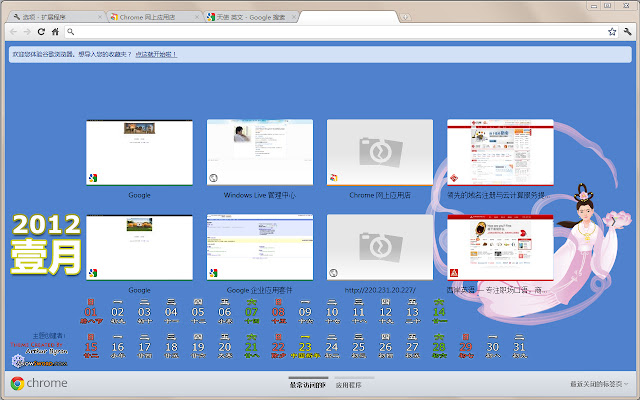Open the top-row Google thumbnail
640x400 pixels.
pyautogui.click(x=139, y=152)
